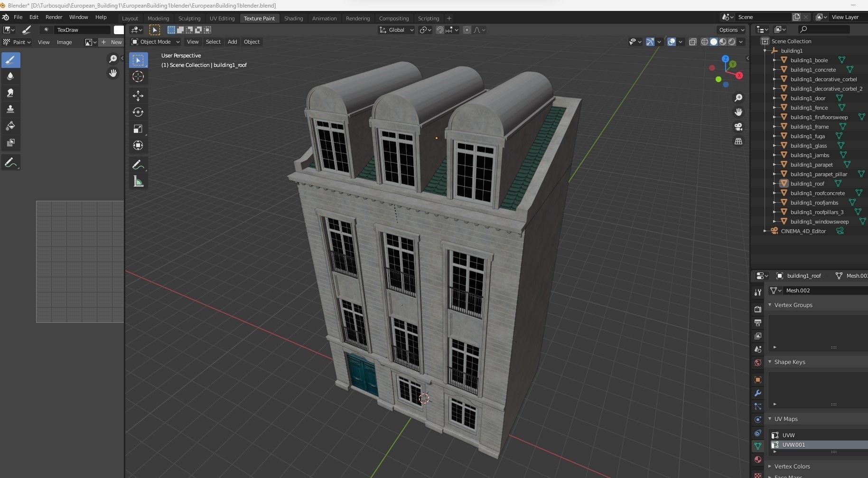The width and height of the screenshot is (868, 478).
Task: Open the File menu
Action: pyautogui.click(x=18, y=17)
